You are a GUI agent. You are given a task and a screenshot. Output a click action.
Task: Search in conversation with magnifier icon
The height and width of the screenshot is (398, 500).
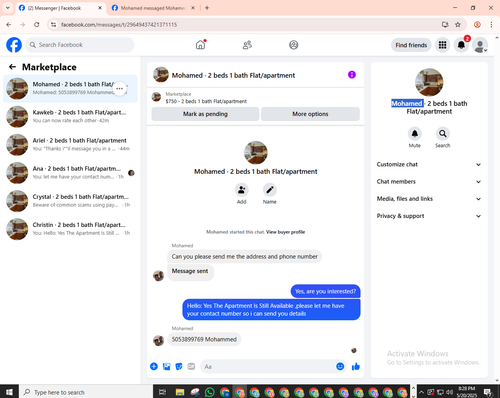pyautogui.click(x=443, y=134)
